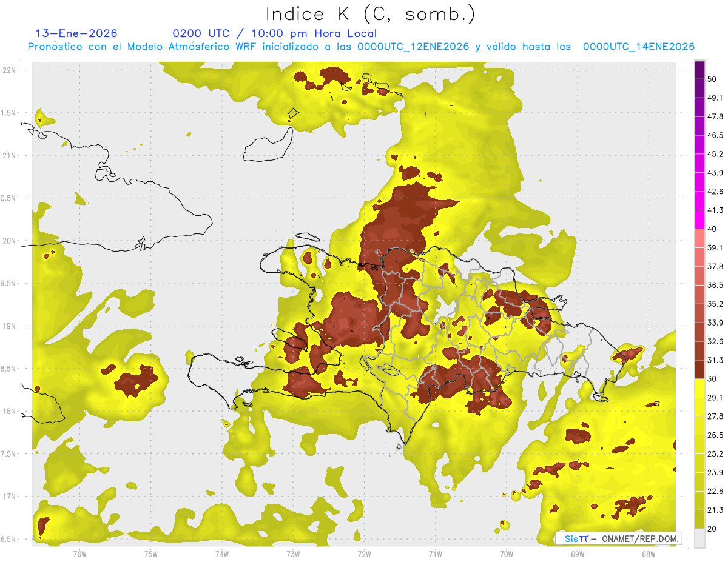Click the colorbar value '32.6'
The height and width of the screenshot is (562, 728).
click(715, 341)
